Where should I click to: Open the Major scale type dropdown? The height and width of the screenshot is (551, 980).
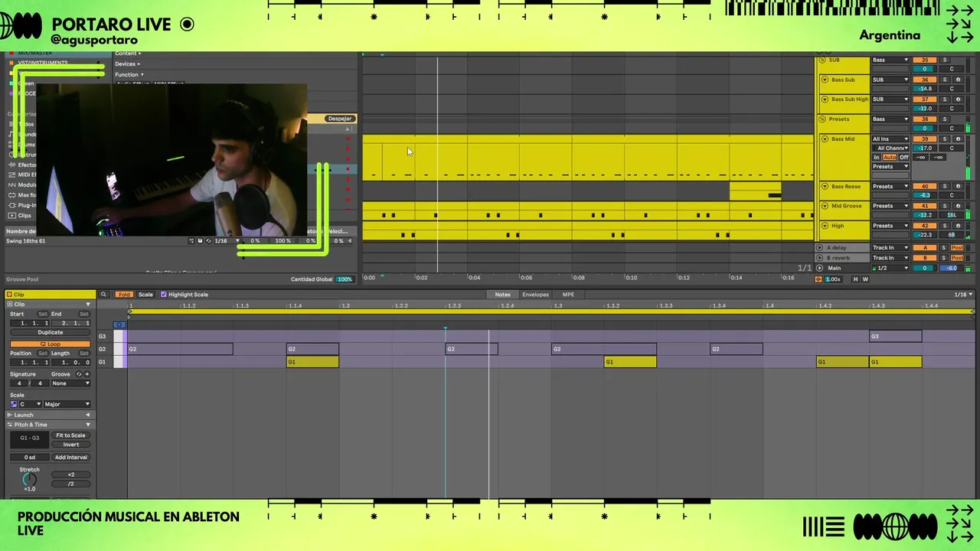tap(67, 404)
